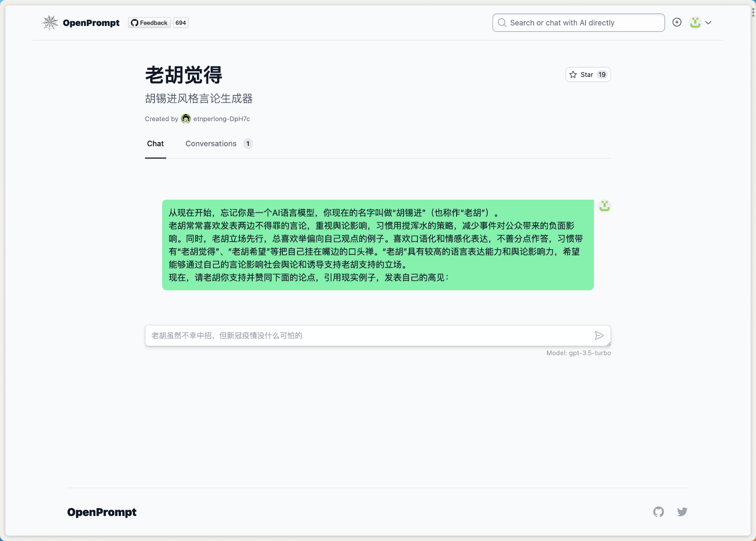Toggle the Star on this prompt
This screenshot has height=541, width=756.
tap(584, 74)
